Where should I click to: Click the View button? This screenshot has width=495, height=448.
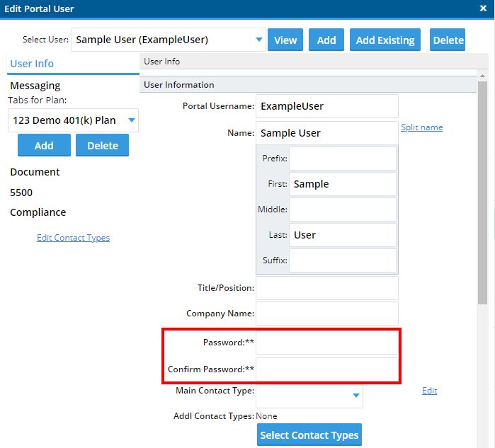click(x=285, y=40)
